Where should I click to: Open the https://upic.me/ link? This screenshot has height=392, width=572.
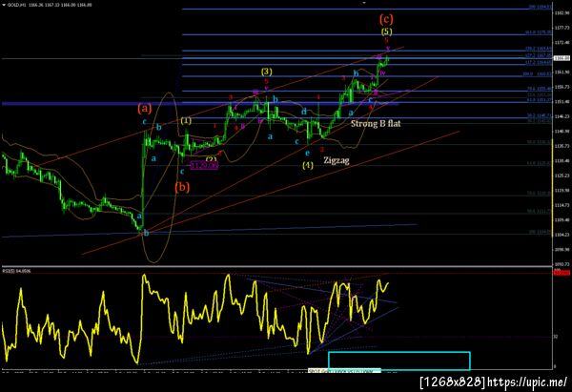pyautogui.click(x=528, y=382)
